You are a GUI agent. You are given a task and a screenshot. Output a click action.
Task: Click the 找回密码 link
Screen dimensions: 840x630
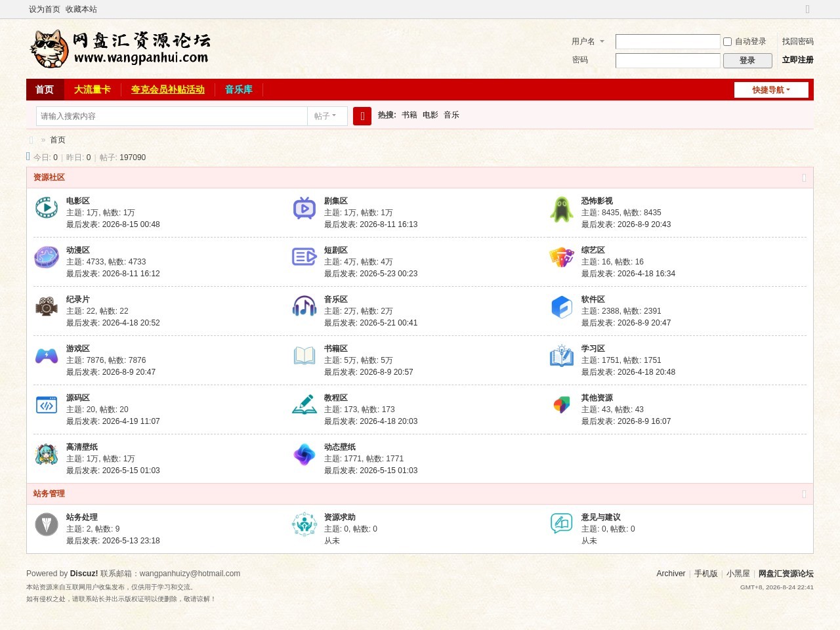click(x=798, y=41)
